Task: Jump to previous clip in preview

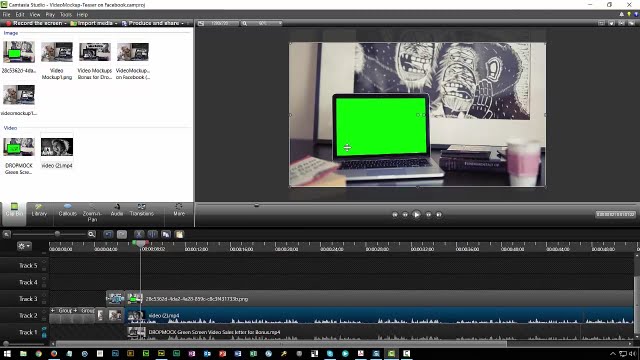Action: click(395, 214)
